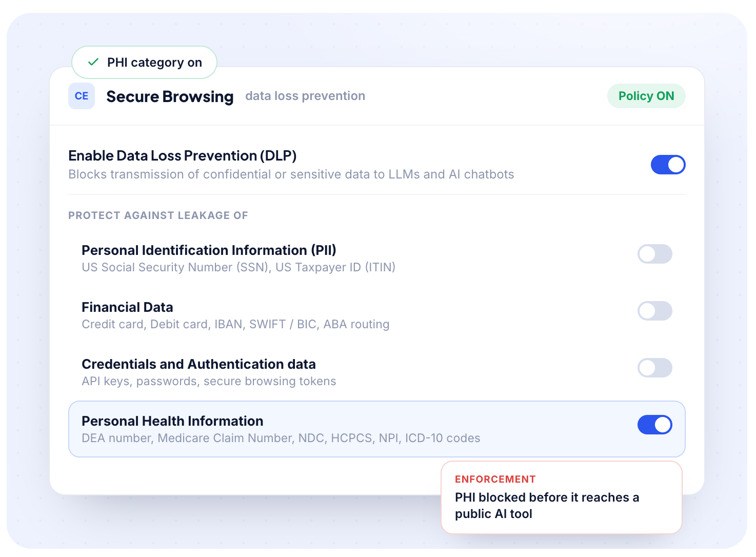This screenshot has width=756, height=557.
Task: Click the Enable Data Loss Prevention (DLP) heading
Action: coord(183,155)
